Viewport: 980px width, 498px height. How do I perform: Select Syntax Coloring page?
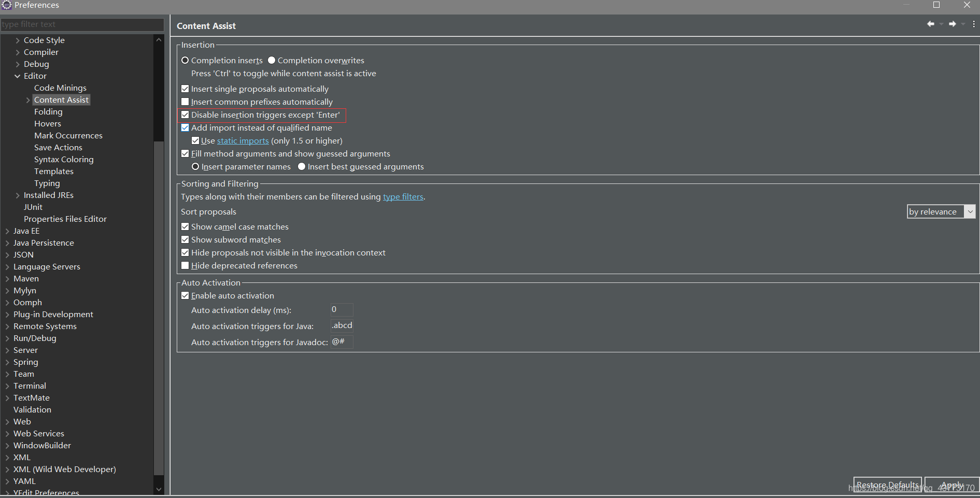(64, 159)
